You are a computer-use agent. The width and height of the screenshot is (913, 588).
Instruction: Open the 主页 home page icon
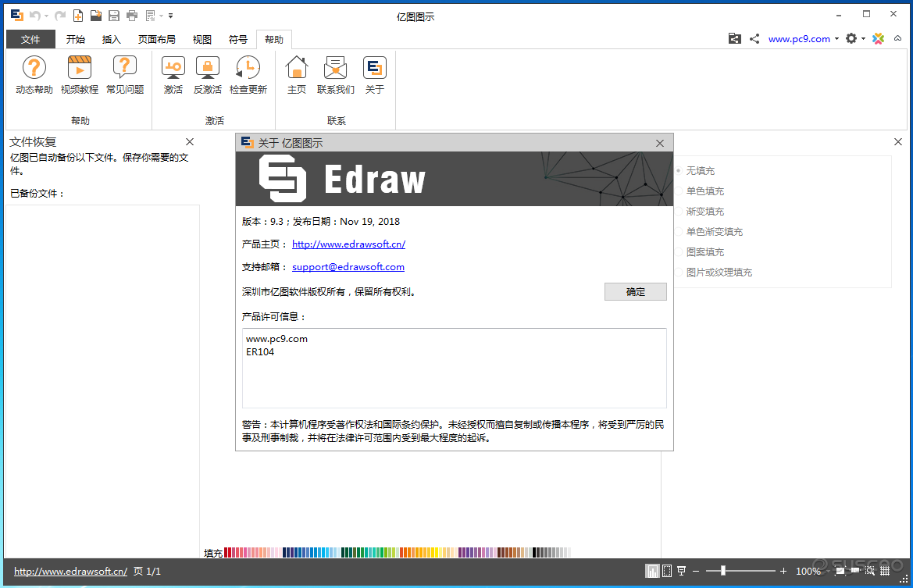point(296,74)
